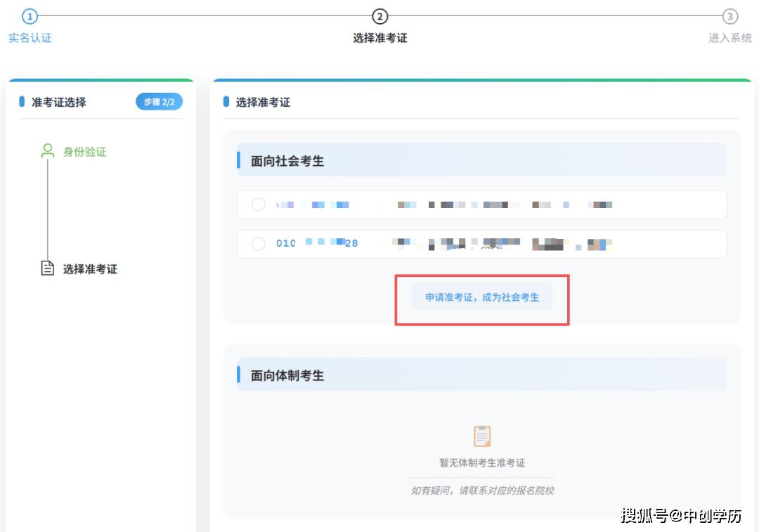Click the bar icon beside 准考证选择 panel title
The height and width of the screenshot is (532, 759).
pos(20,101)
